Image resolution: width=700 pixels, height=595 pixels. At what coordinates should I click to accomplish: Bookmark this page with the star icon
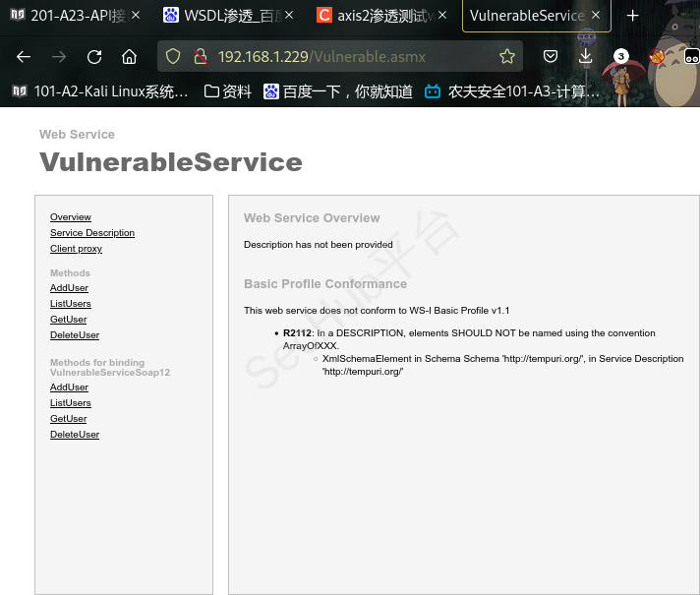(x=507, y=57)
